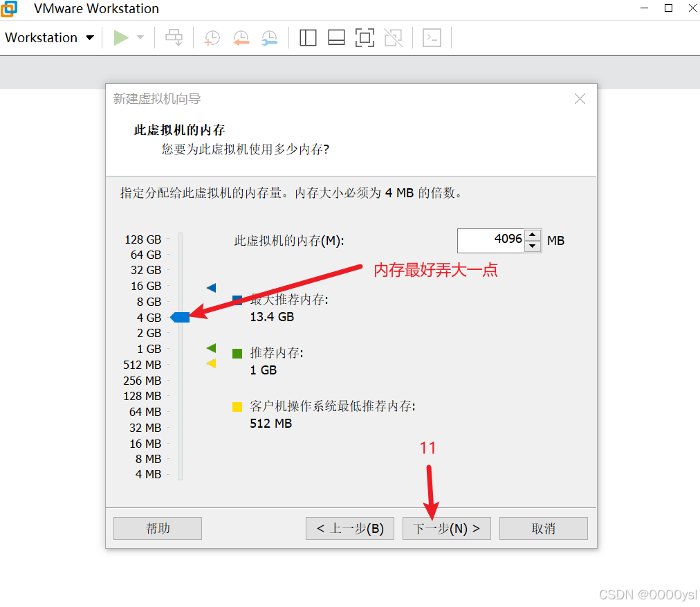The height and width of the screenshot is (607, 700).
Task: Toggle the thumbnail bar view icon
Action: (336, 37)
